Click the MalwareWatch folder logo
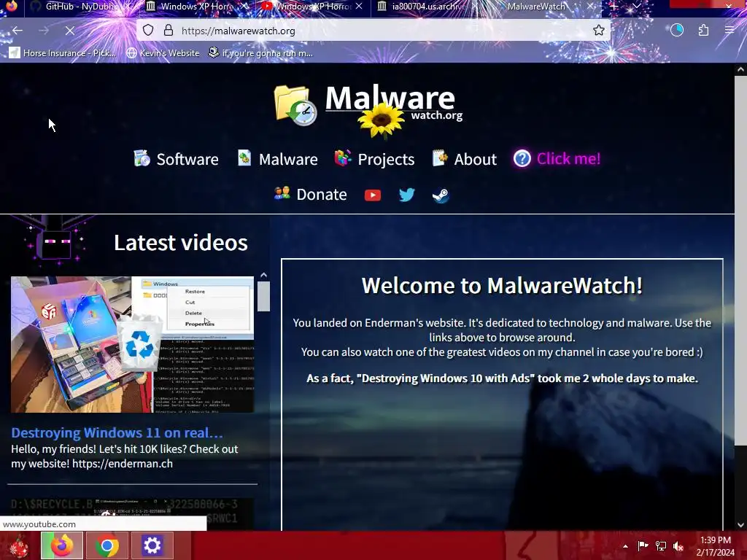 (295, 105)
